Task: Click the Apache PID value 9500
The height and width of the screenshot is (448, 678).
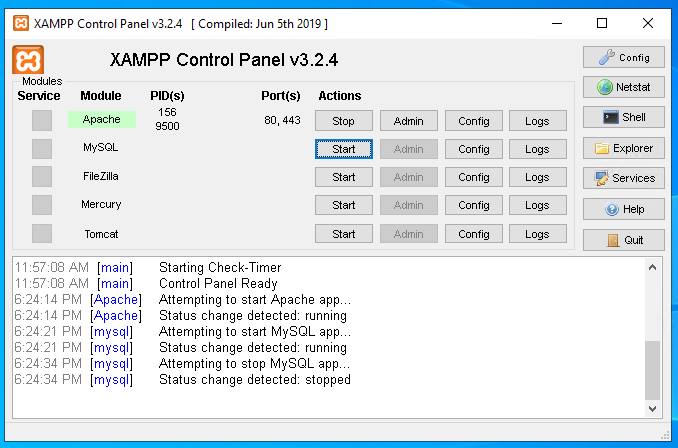Action: click(167, 126)
